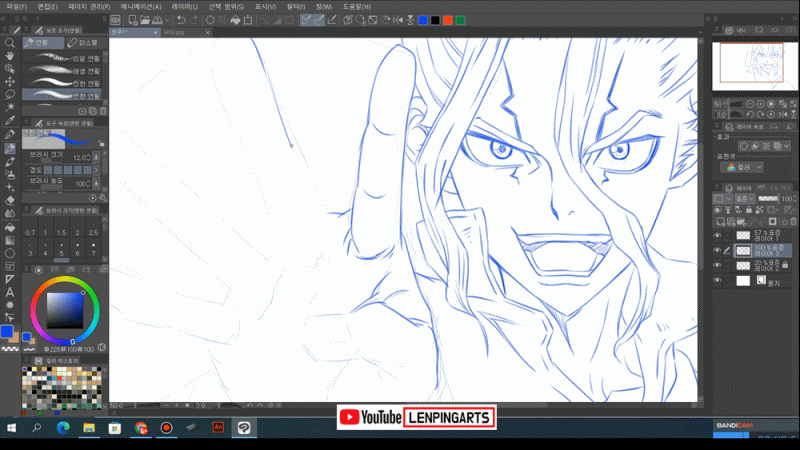Open save options dropdown arrow
The width and height of the screenshot is (800, 450).
click(x=167, y=20)
